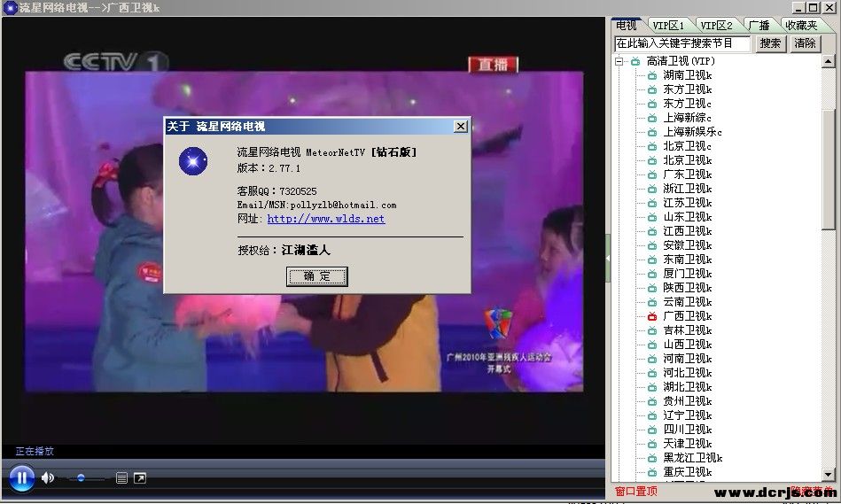Viewport: 841px width, 504px height.
Task: Close the 关于 流星网络电视 dialog
Action: 460,127
